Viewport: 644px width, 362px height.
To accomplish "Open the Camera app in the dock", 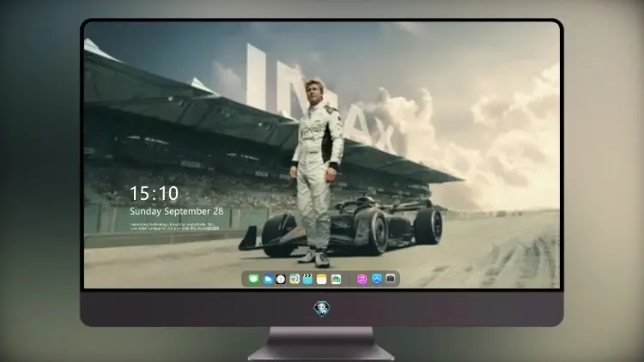I will [390, 279].
